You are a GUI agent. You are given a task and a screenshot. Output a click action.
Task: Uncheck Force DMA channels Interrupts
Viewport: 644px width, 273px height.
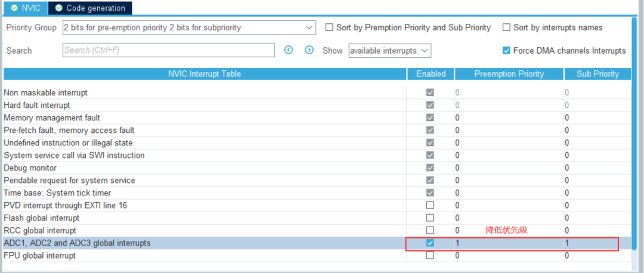[x=506, y=51]
